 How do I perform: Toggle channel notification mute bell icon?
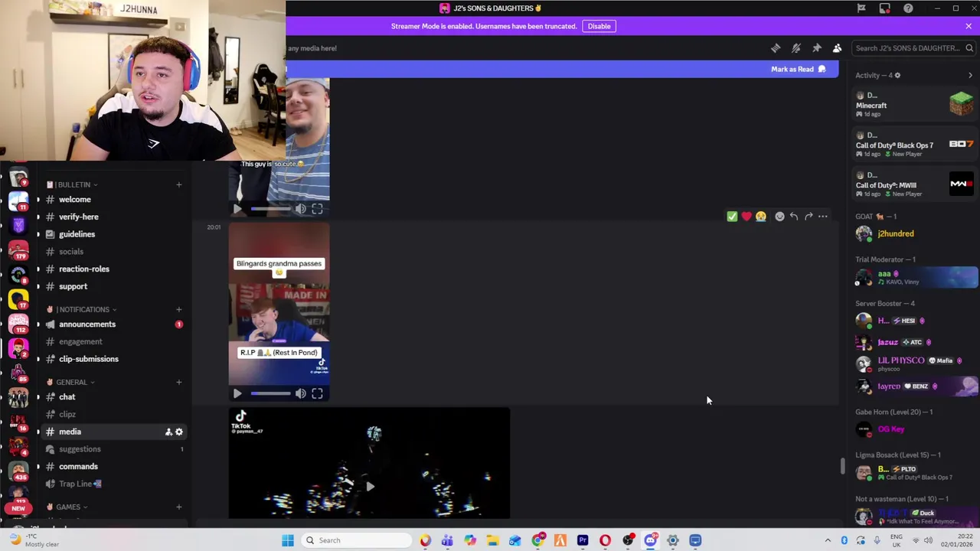coord(796,48)
